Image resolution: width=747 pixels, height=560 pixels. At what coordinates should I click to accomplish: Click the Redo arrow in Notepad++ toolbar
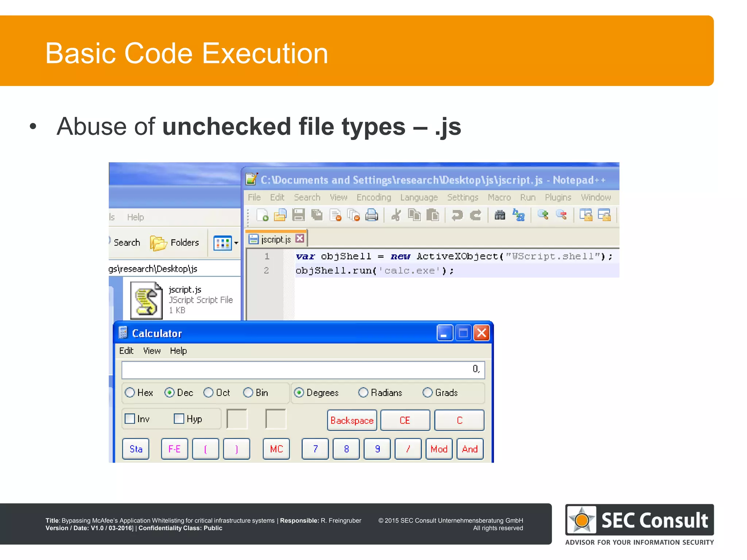[475, 215]
